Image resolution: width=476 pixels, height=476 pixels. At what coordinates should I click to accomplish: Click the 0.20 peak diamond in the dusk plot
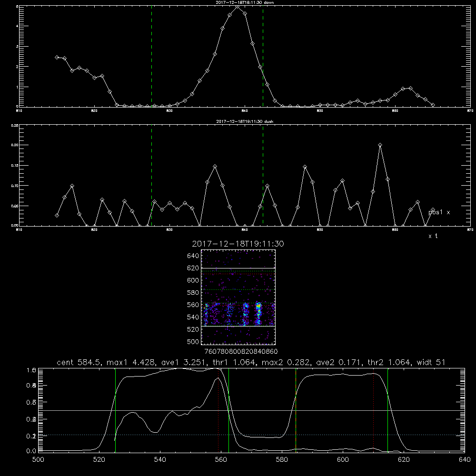coord(380,145)
